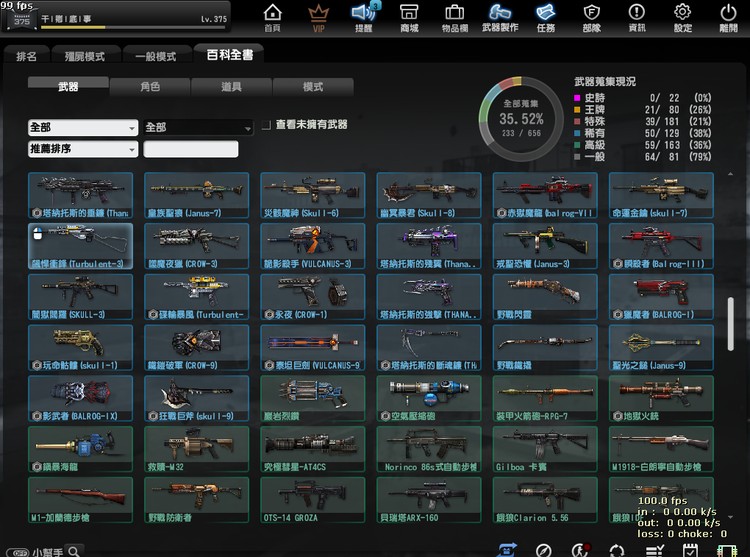Select the 模式 sub-tab
Image resolution: width=750 pixels, height=557 pixels.
[x=313, y=87]
